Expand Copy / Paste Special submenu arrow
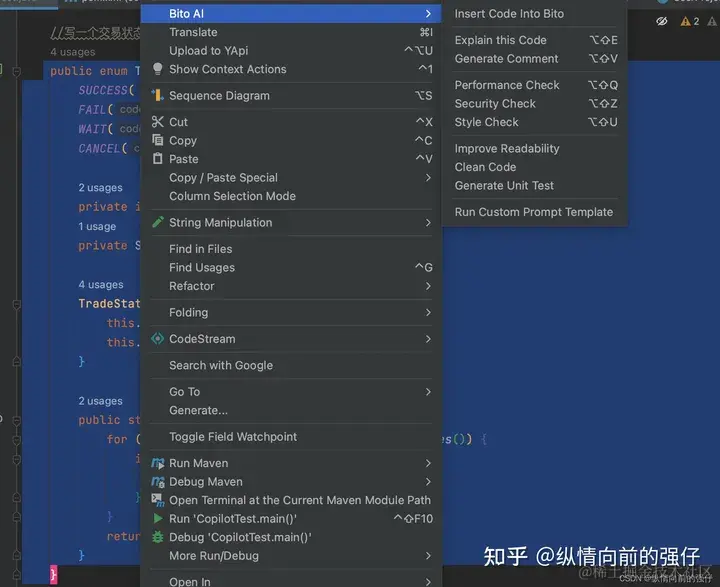 coord(428,177)
